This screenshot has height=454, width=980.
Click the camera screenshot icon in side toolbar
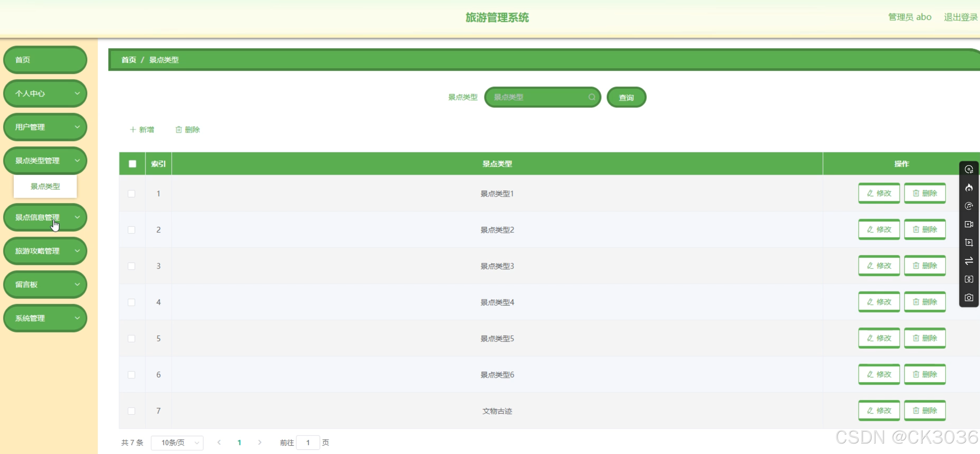pos(968,297)
